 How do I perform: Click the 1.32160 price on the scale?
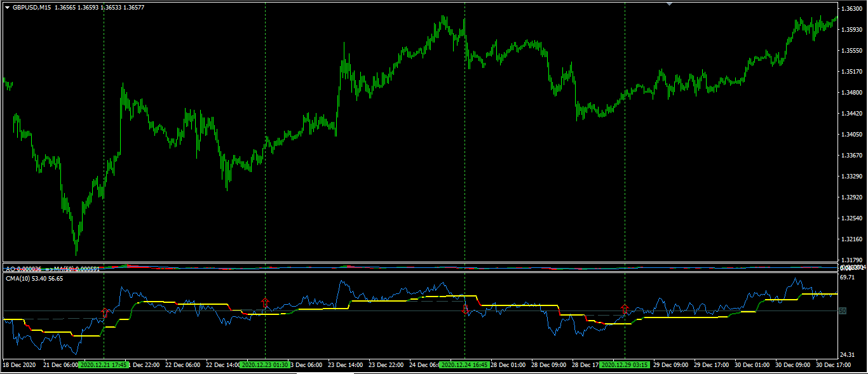pos(851,239)
